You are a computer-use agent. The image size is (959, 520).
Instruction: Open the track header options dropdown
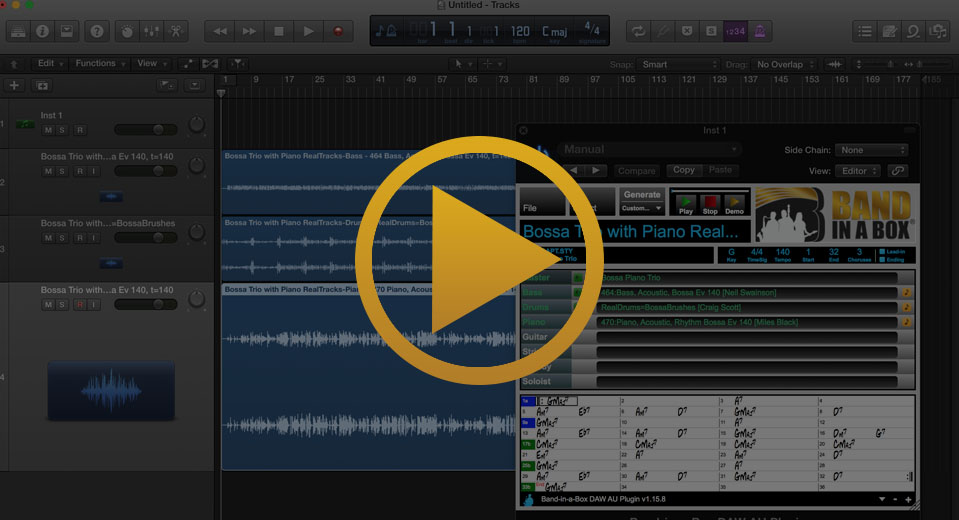(194, 85)
